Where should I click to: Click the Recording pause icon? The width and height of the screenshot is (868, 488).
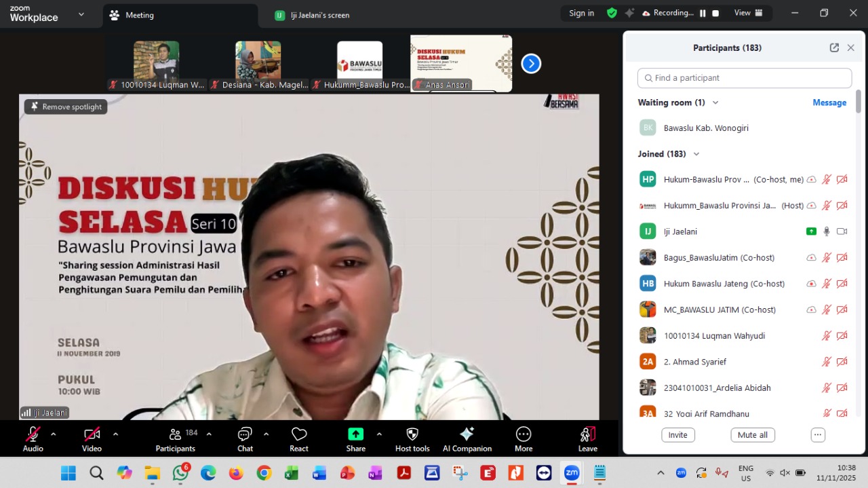(703, 13)
